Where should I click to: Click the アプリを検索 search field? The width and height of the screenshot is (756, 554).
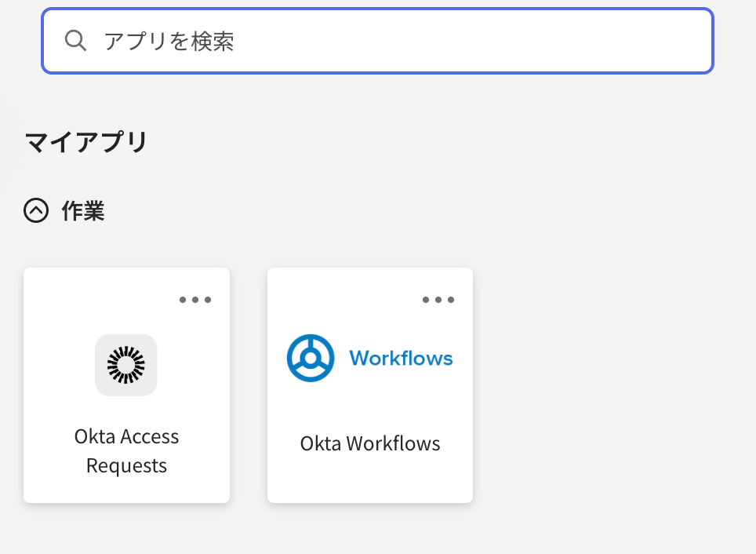pos(377,41)
